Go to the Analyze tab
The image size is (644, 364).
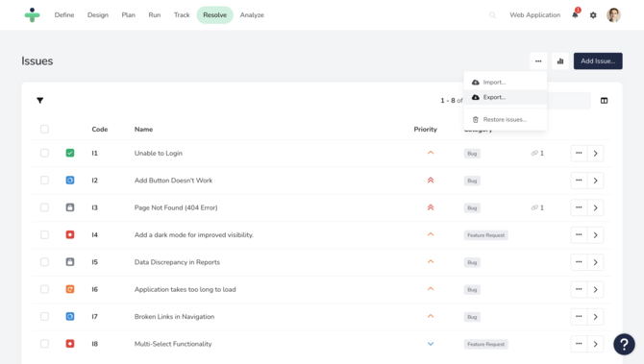click(252, 14)
